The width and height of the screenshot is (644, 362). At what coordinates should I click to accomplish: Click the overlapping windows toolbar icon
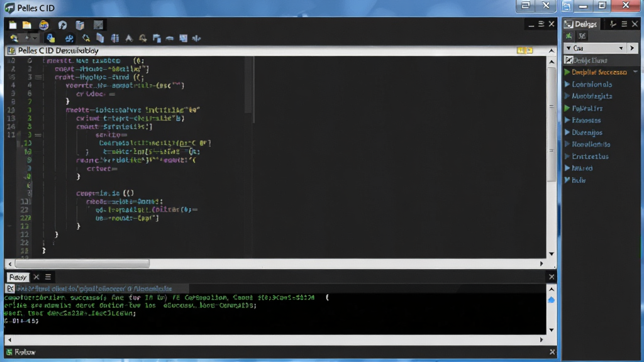point(157,38)
